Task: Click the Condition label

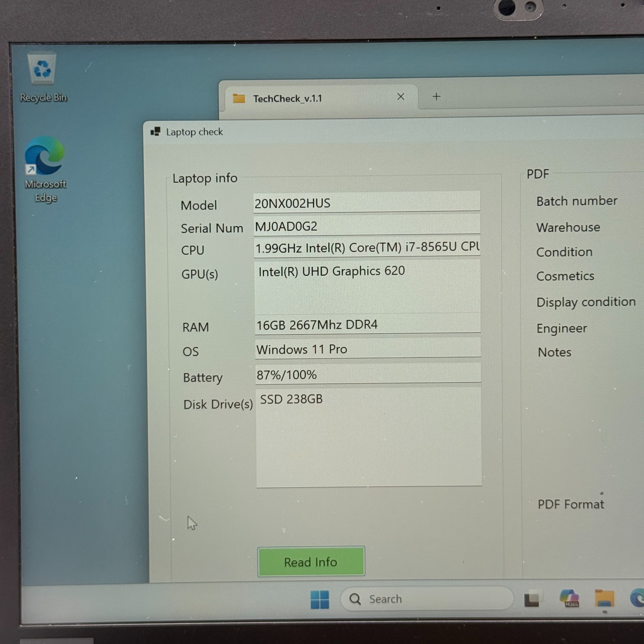Action: coord(564,252)
